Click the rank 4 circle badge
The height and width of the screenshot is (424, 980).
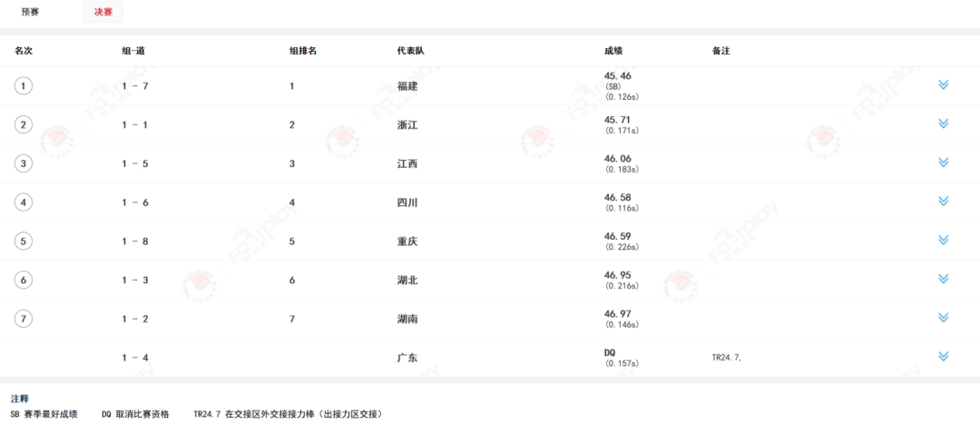[24, 202]
